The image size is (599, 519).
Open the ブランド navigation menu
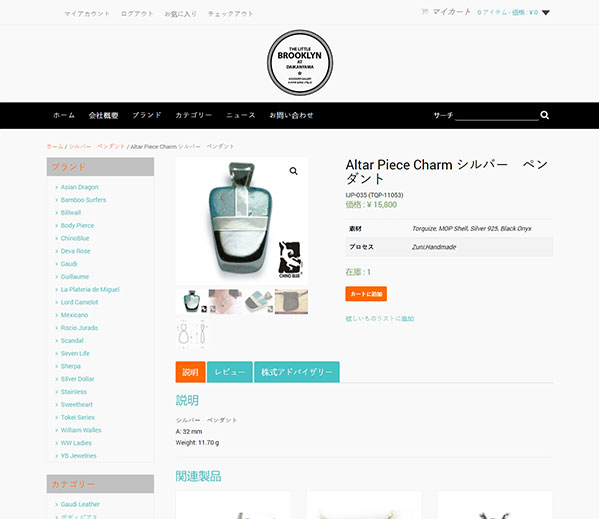(147, 115)
